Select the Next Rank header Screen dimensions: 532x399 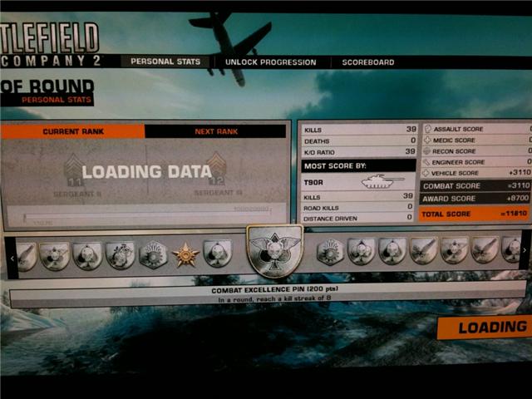[216, 131]
